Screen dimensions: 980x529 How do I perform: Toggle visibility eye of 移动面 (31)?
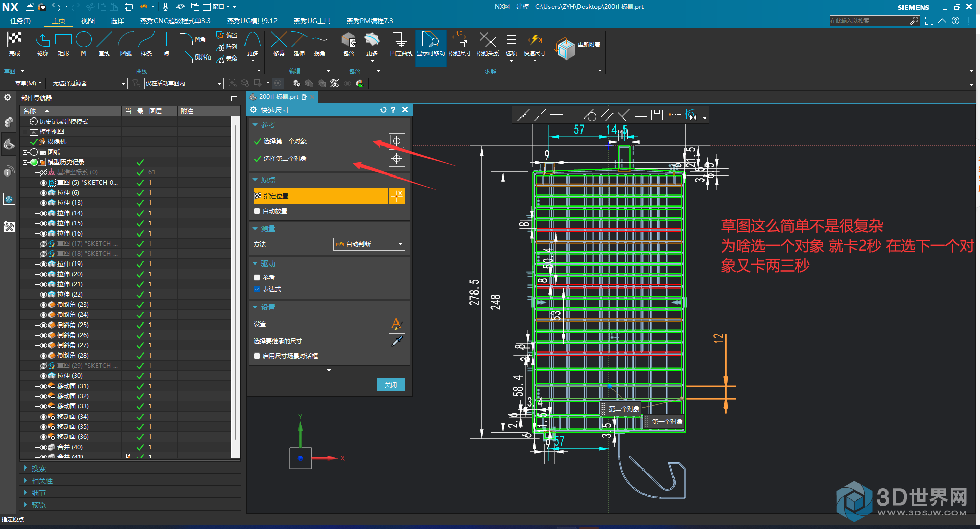(x=44, y=386)
